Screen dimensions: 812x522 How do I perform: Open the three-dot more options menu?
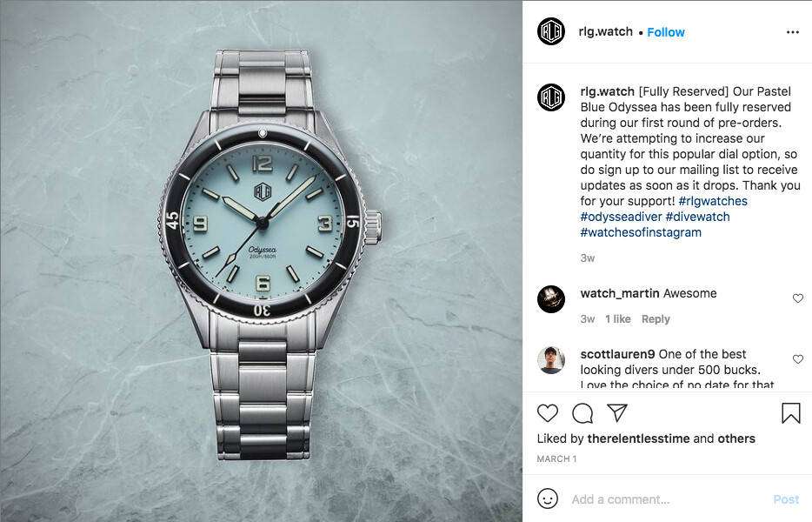(x=792, y=32)
